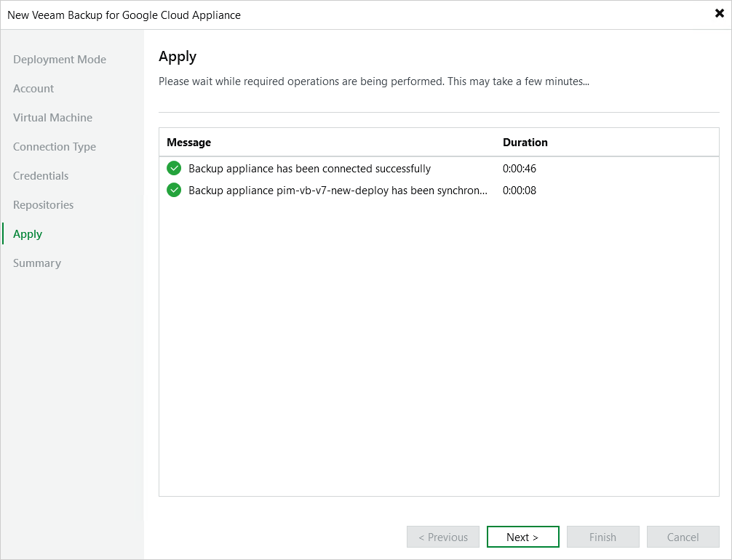Select the 'pim-vb-v7-new-deploy has been synchron...' row
Screen dimensions: 732x560
point(439,191)
